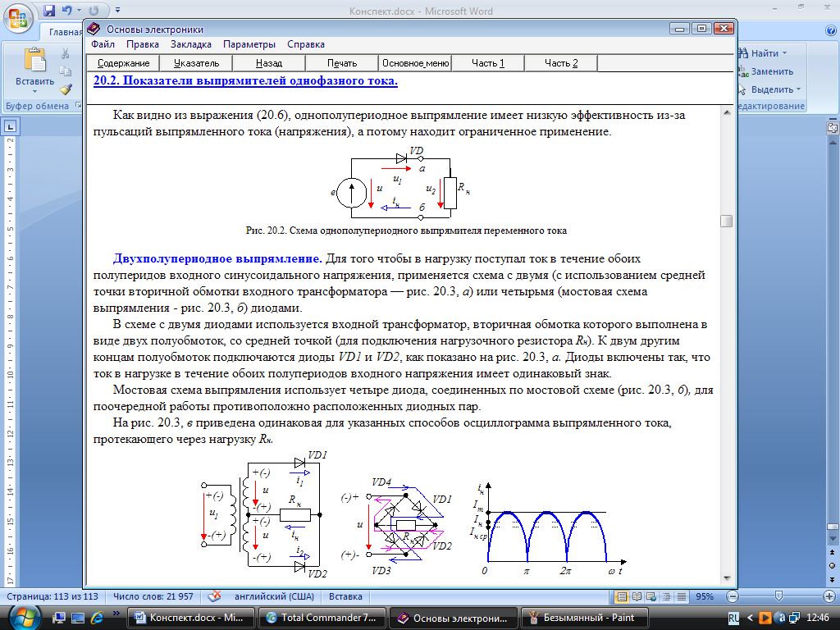Click the Copy icon in clipboard group
Viewport: 840px width, 630px height.
point(65,71)
